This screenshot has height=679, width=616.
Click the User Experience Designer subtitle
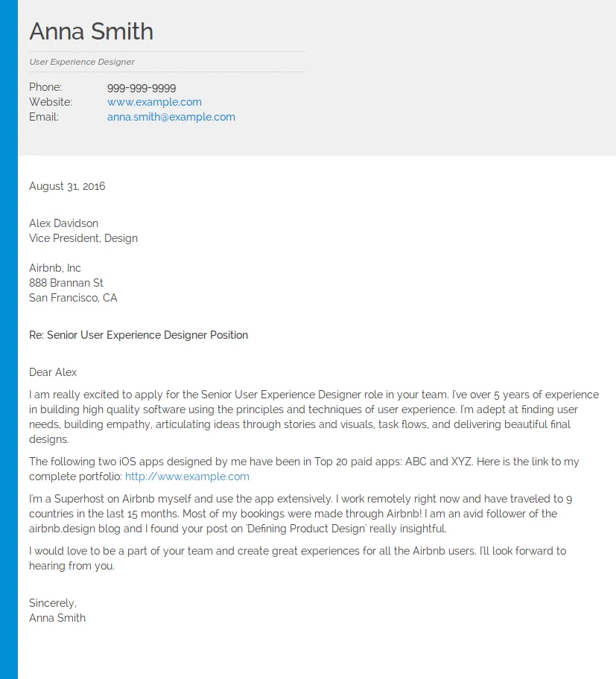click(82, 62)
